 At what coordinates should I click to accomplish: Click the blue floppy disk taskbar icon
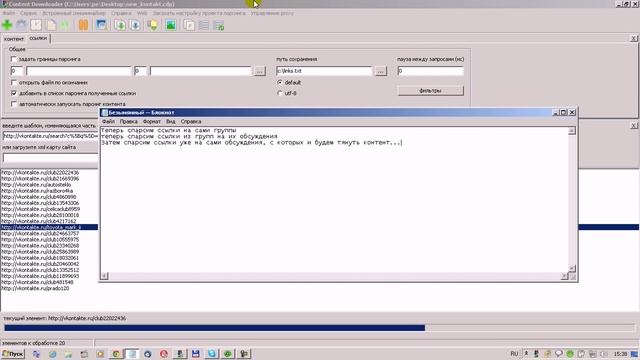click(196, 354)
